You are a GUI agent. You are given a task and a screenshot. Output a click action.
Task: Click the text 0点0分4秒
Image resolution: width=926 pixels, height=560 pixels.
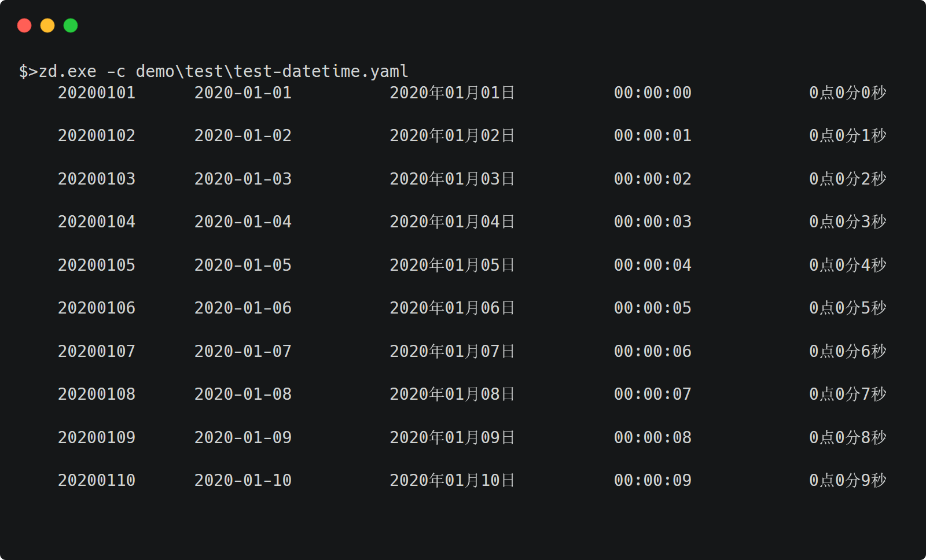pyautogui.click(x=848, y=265)
